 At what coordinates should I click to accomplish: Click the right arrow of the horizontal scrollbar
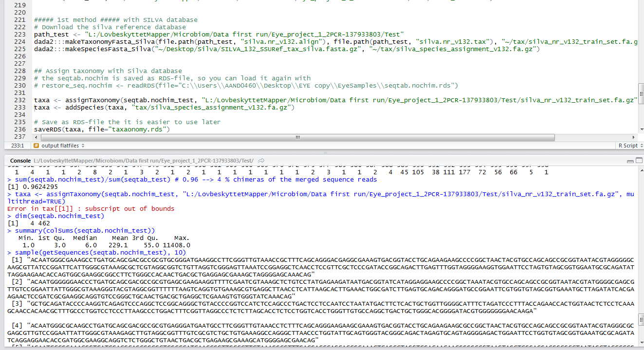[634, 137]
